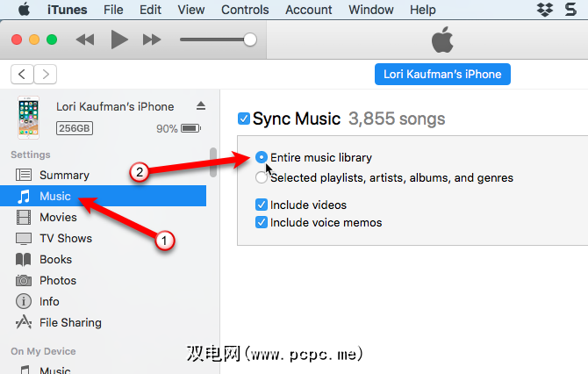
Task: Select TV Shows in Settings sidebar
Action: pos(65,239)
